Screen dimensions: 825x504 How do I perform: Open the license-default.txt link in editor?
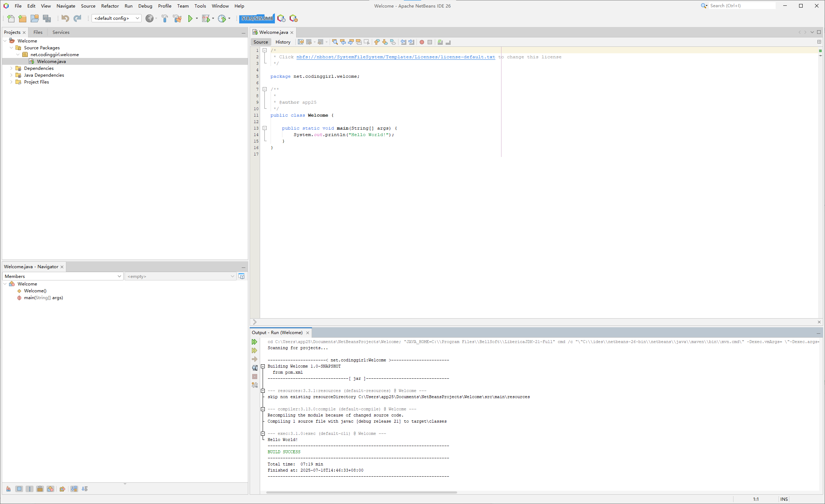[396, 57]
